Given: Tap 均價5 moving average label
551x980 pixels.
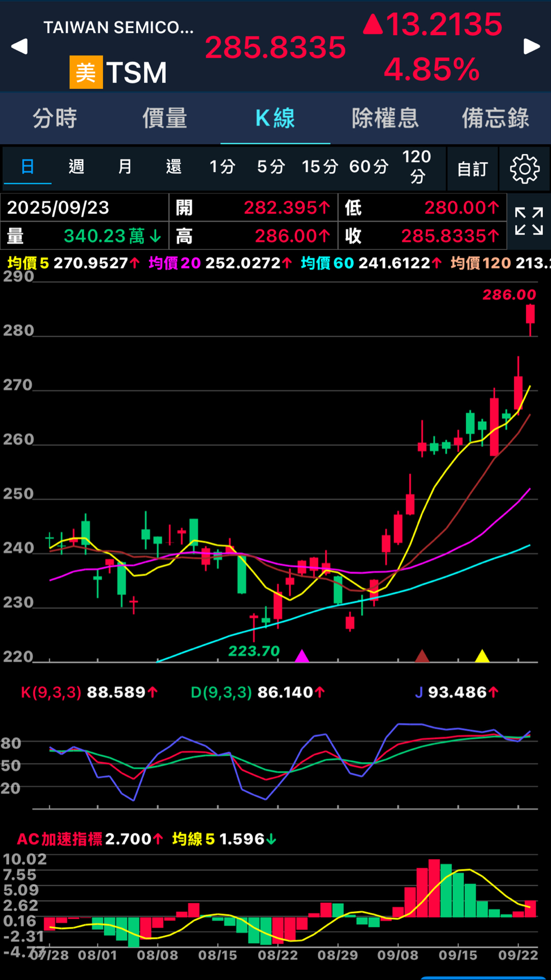Looking at the screenshot, I should 28,263.
